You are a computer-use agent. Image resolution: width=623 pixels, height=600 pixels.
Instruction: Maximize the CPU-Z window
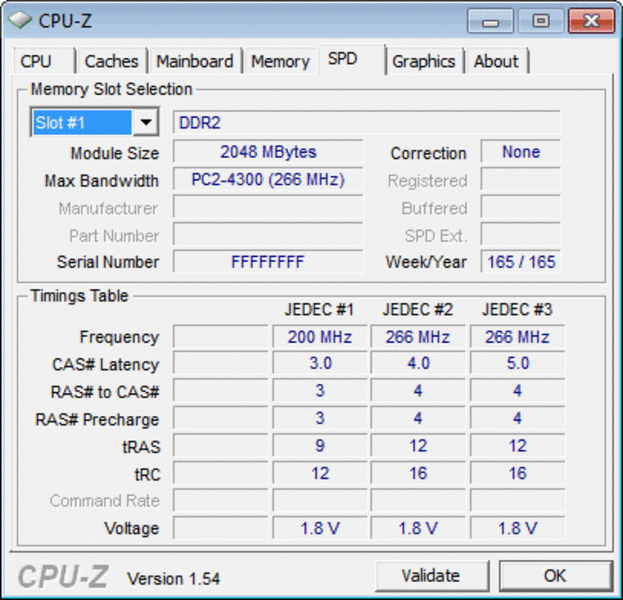[x=540, y=21]
